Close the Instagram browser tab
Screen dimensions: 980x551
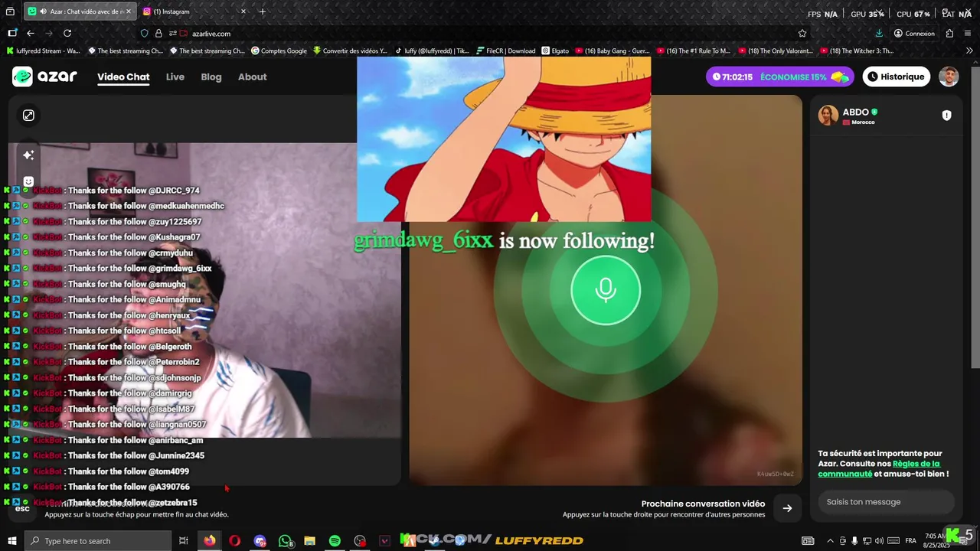pos(243,11)
